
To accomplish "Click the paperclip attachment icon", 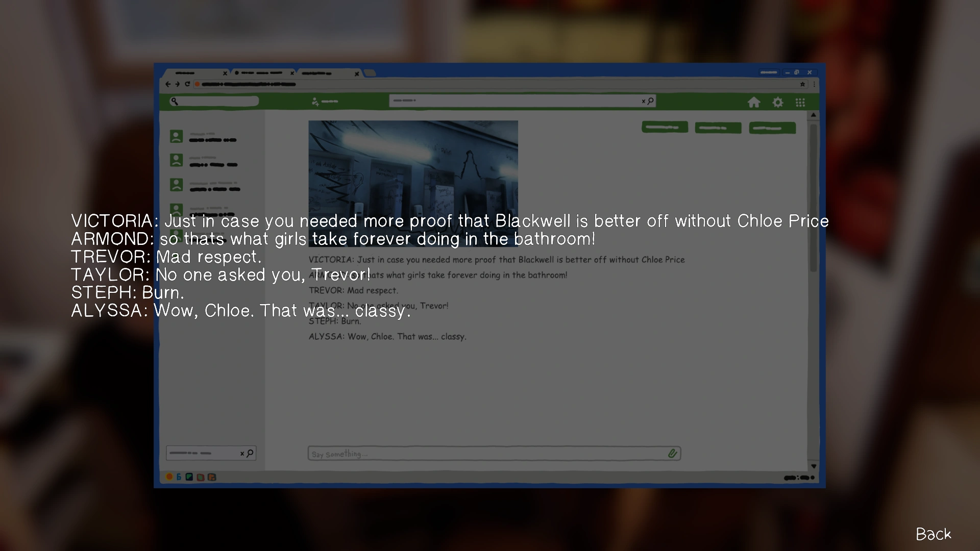I will (672, 453).
